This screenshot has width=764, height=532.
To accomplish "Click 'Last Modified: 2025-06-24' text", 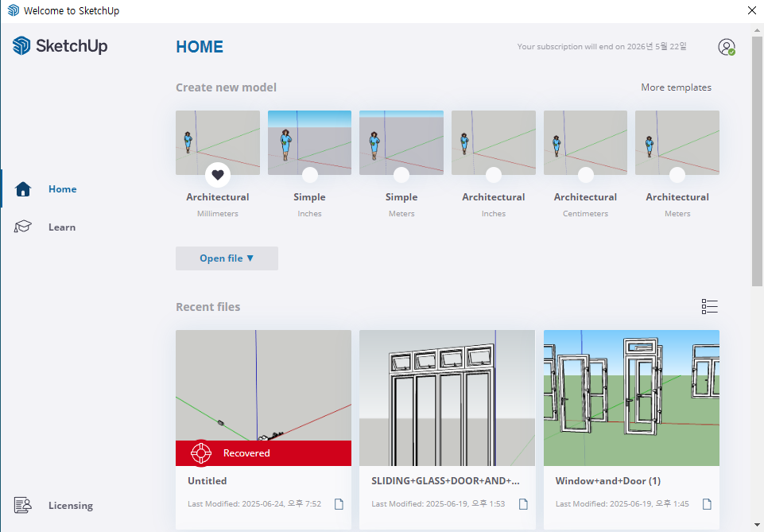I will coord(254,503).
